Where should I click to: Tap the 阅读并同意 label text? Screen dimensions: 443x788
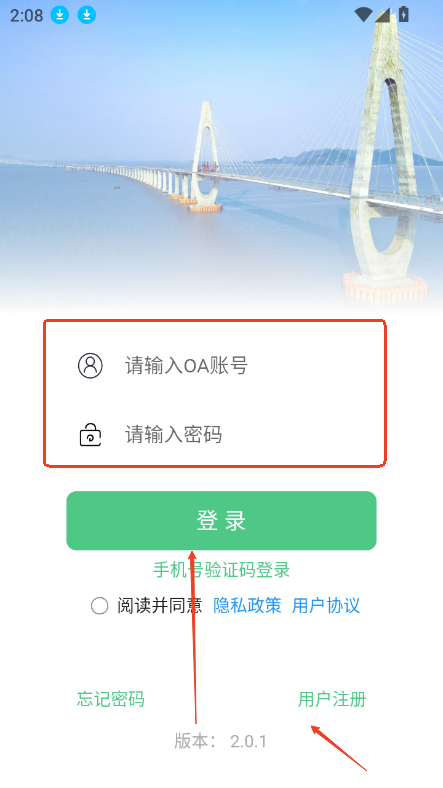tap(160, 606)
